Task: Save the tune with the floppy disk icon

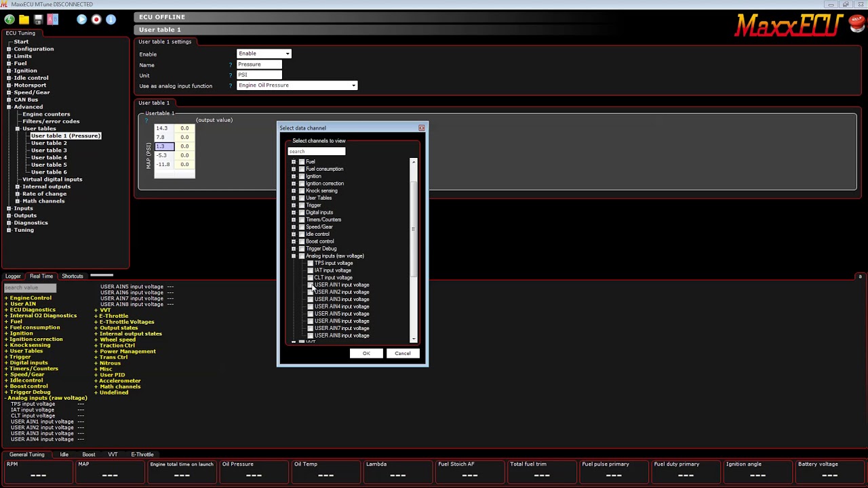Action: click(38, 20)
